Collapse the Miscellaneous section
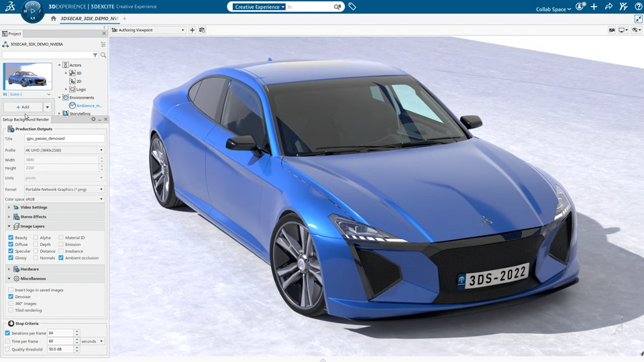The width and height of the screenshot is (644, 362). [9, 278]
